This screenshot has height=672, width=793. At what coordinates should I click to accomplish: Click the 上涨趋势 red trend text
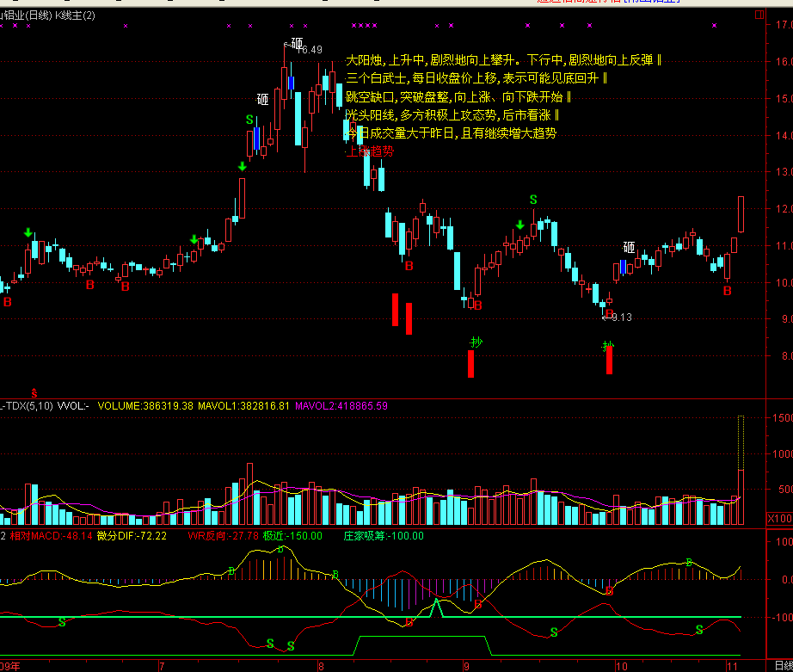pyautogui.click(x=370, y=151)
